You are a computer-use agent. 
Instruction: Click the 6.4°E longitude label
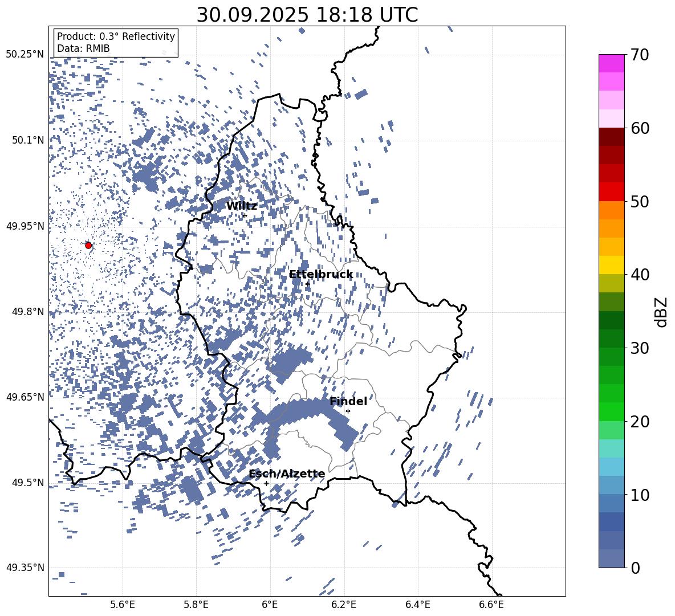(417, 605)
